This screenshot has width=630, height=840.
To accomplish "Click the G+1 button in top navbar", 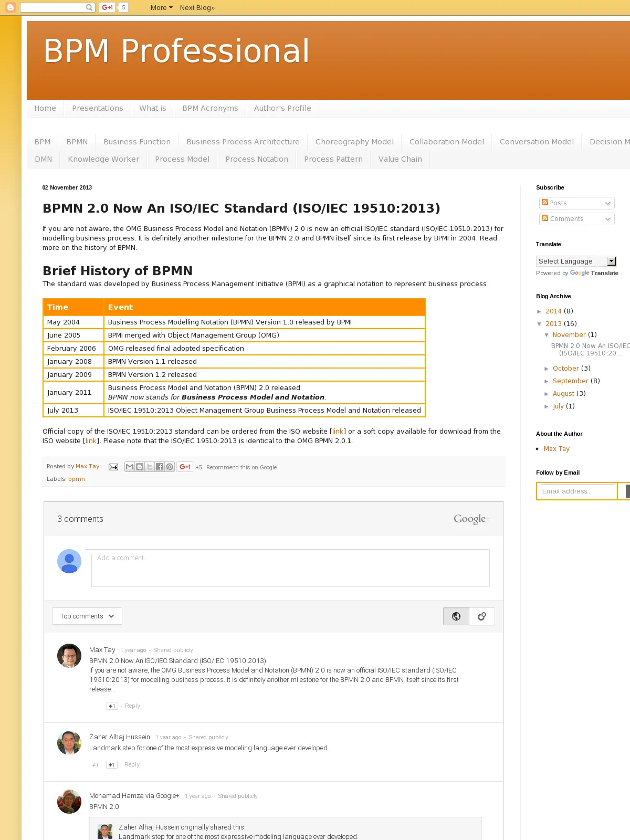I will [x=108, y=7].
